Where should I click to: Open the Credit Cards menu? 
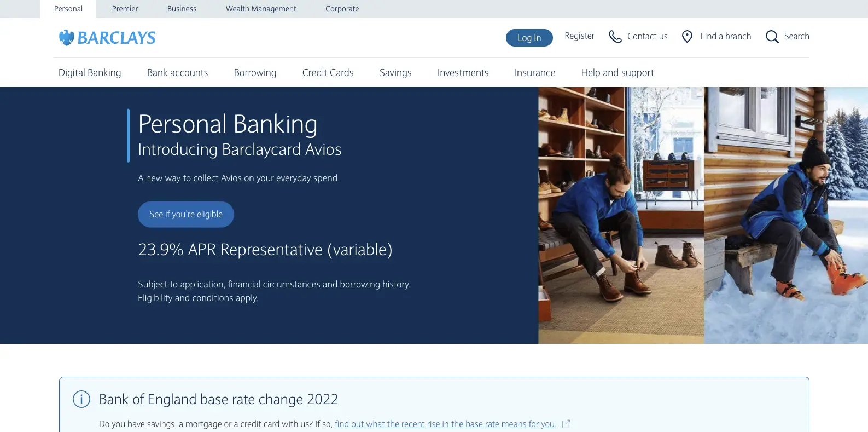(328, 73)
